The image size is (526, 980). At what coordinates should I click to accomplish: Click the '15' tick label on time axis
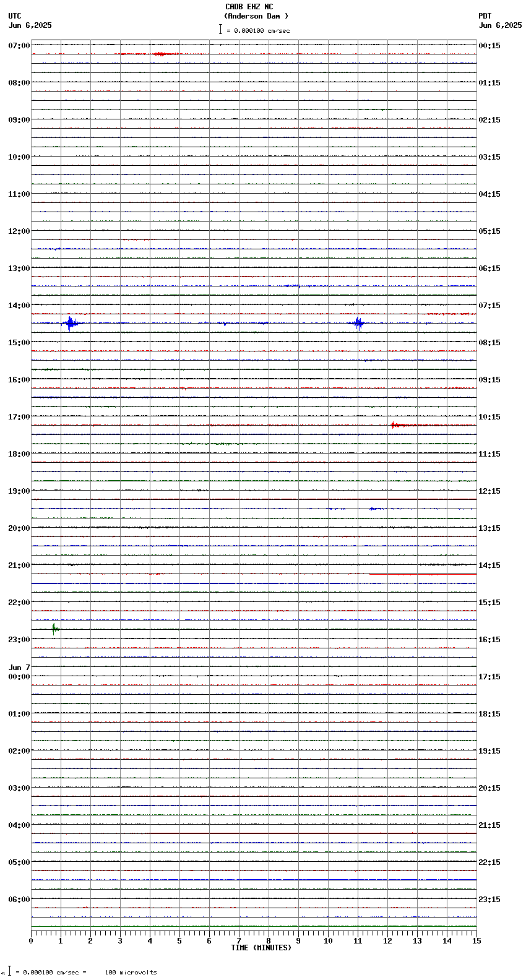click(x=476, y=941)
